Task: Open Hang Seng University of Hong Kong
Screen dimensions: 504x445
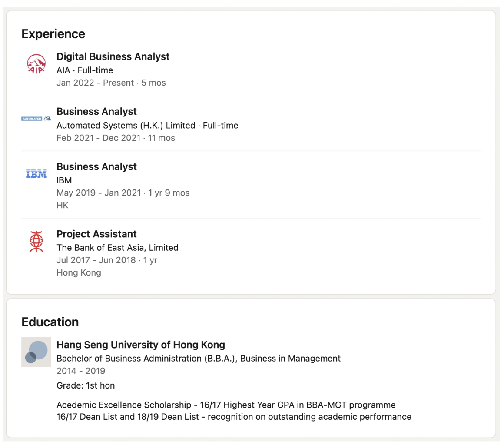Action: (x=141, y=345)
